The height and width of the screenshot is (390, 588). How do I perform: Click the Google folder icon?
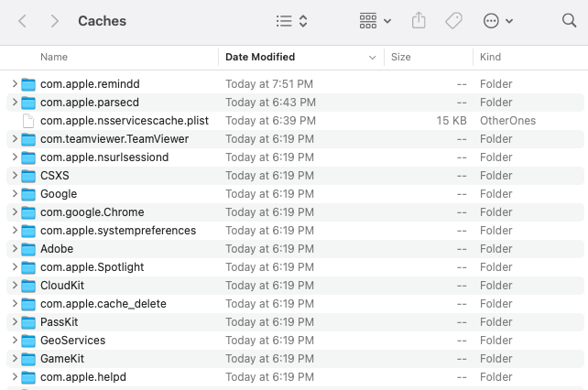point(28,195)
